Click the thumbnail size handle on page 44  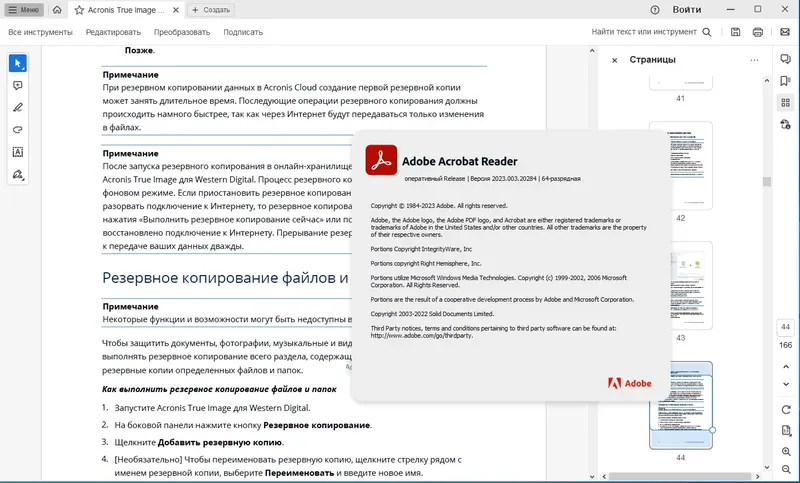tap(712, 430)
